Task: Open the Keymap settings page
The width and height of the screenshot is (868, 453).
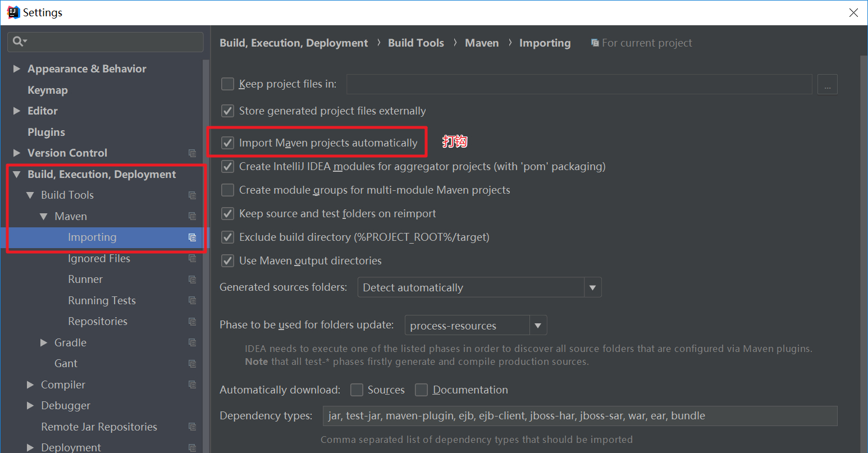Action: click(48, 90)
